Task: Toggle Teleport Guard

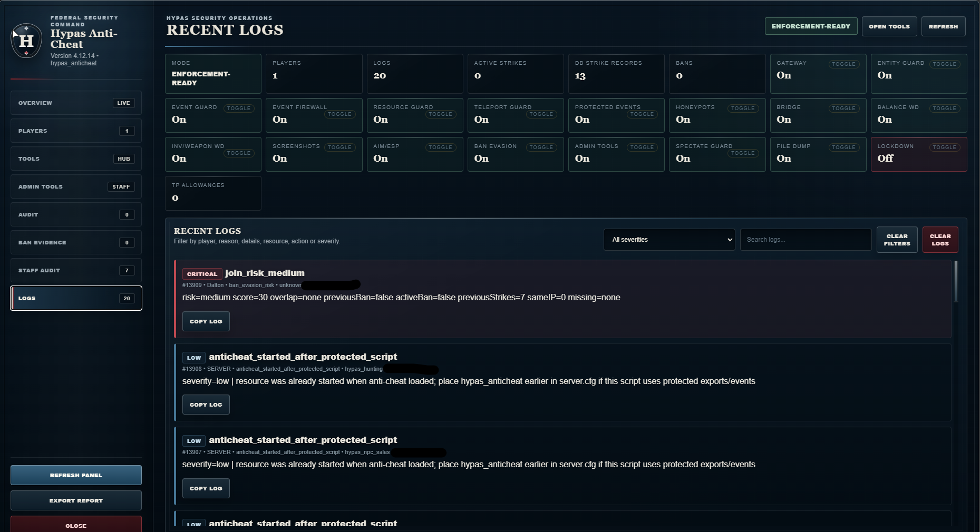Action: [x=541, y=114]
